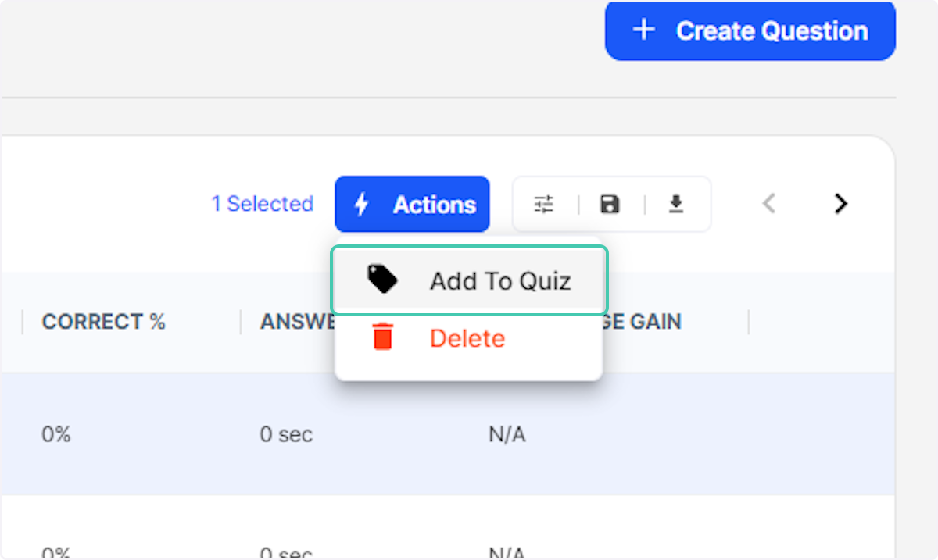Click the plus icon in Create Question
Viewport: 938px width, 560px height.
click(643, 30)
